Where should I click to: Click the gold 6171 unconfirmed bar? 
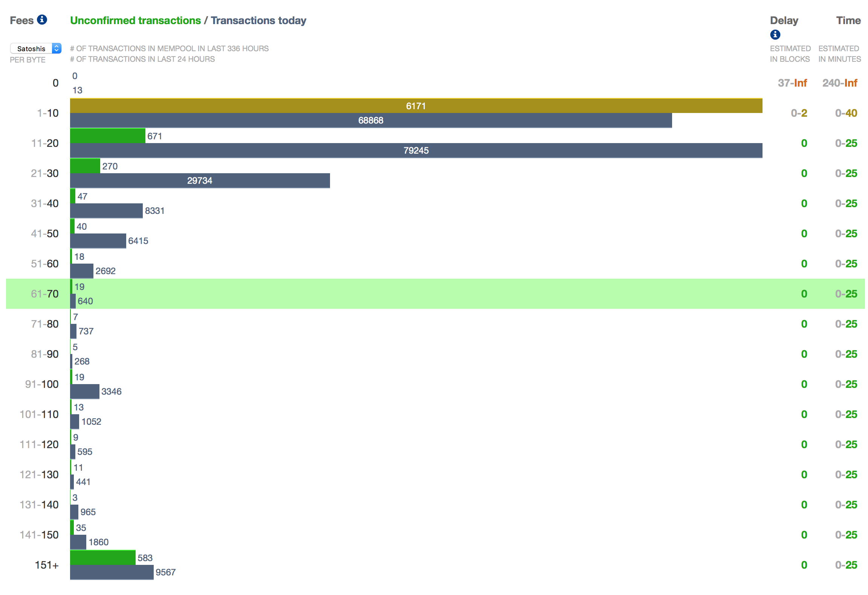416,106
